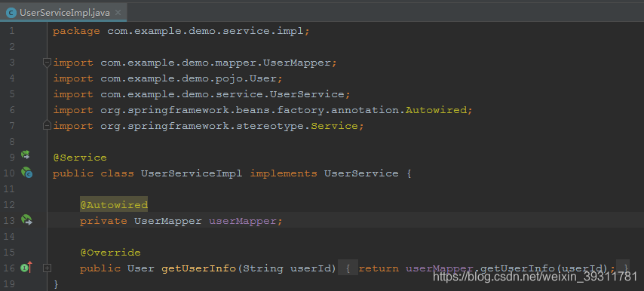Click the userMapper field name on line 13

coord(243,221)
